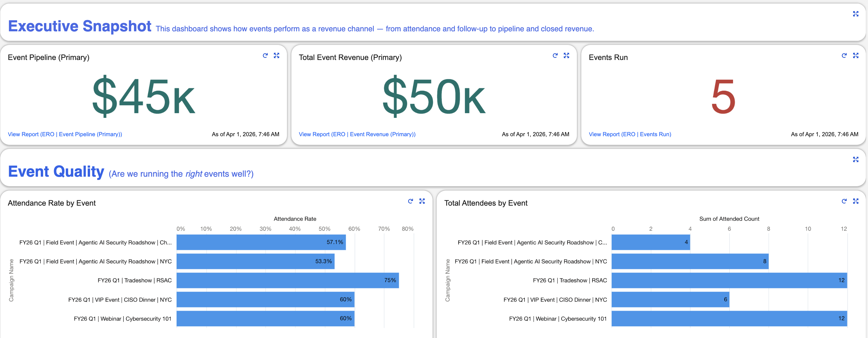Expand the Executive Snapshot section

(x=856, y=14)
